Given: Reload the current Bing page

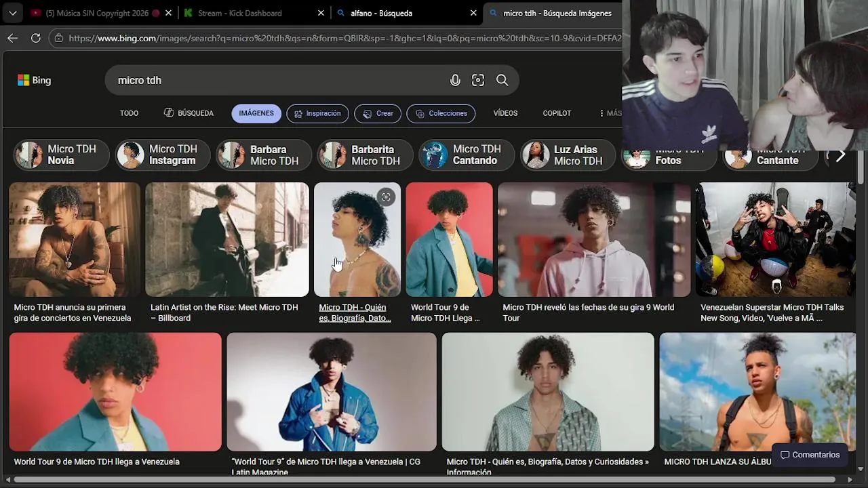Looking at the screenshot, I should 36,38.
